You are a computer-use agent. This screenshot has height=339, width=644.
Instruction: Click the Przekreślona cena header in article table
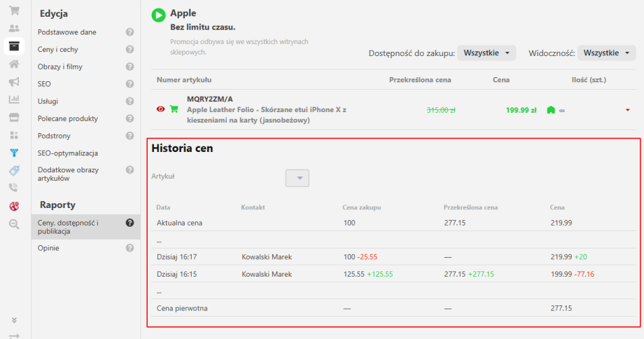[x=420, y=80]
